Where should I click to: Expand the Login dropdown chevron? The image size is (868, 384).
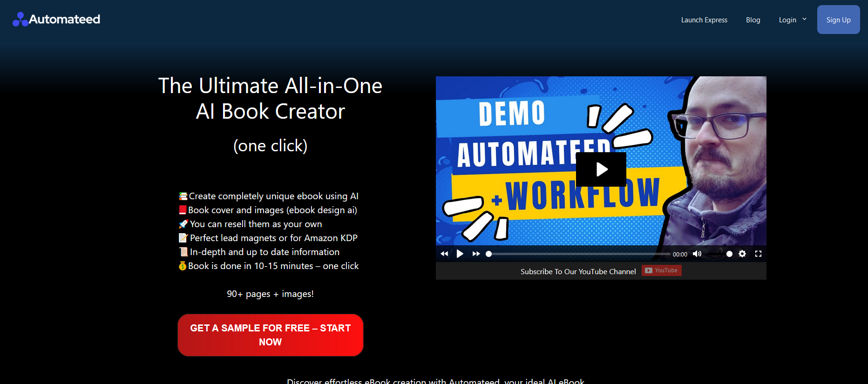click(804, 19)
